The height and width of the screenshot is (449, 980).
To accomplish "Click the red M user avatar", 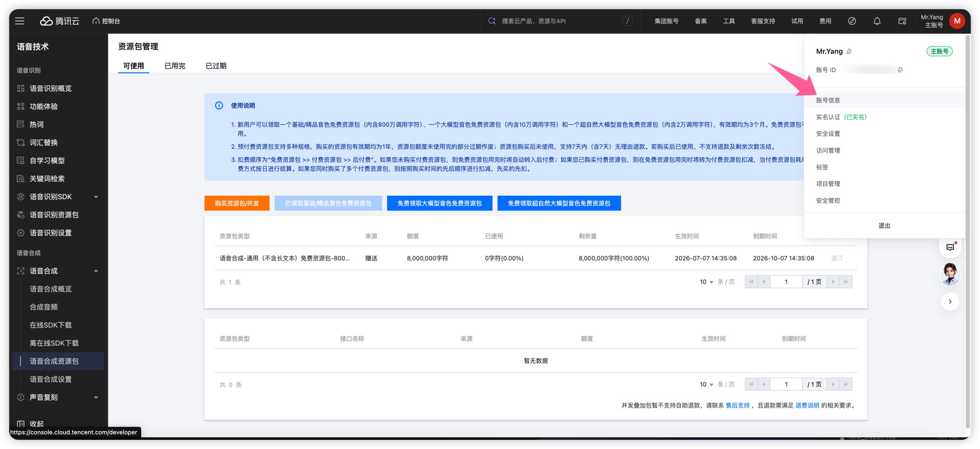I will click(x=957, y=21).
